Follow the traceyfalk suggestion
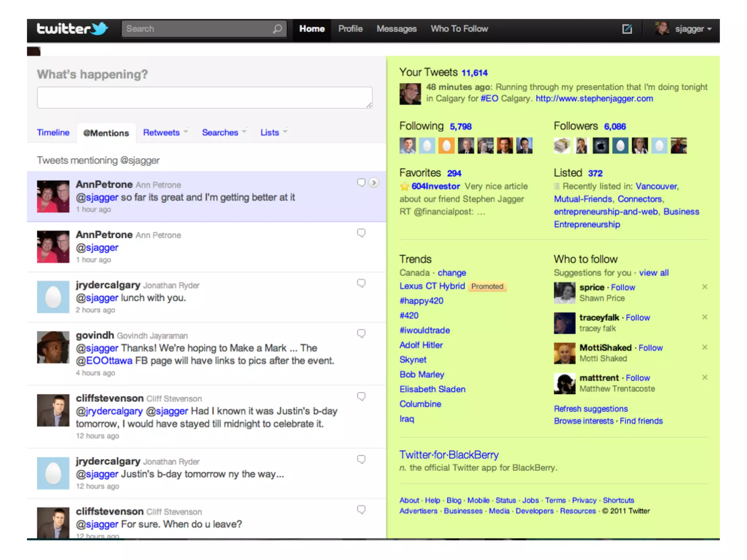Screen dimensions: 747x560 [638, 318]
